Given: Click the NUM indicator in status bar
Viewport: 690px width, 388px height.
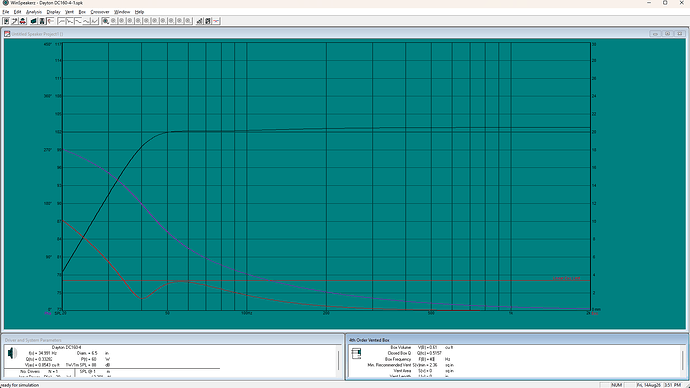Looking at the screenshot, I should 617,385.
